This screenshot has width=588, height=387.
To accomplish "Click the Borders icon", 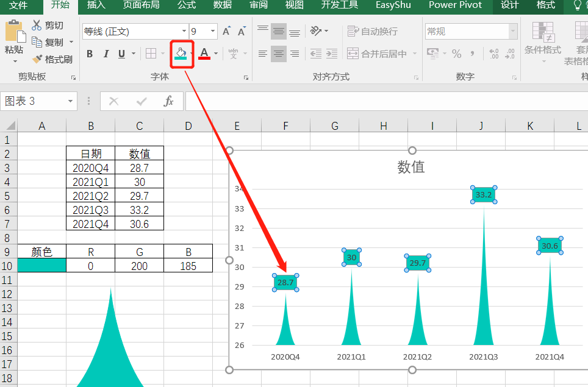I will (x=151, y=54).
